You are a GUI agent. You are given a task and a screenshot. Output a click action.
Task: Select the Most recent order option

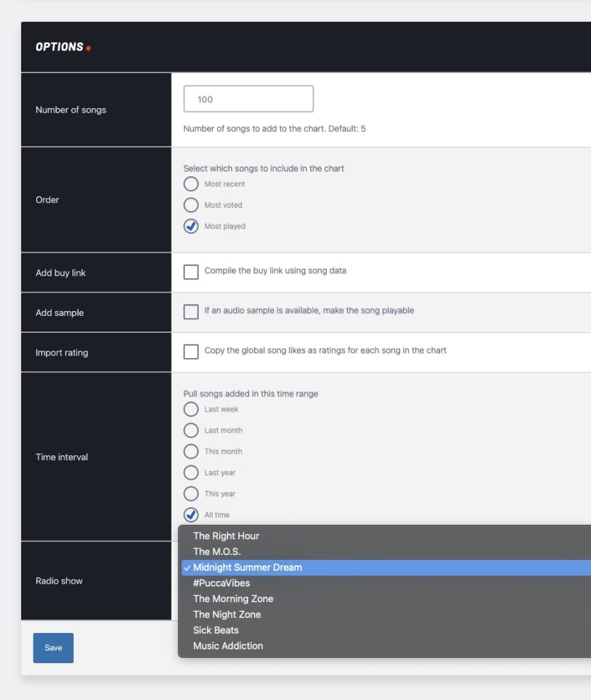(x=191, y=184)
